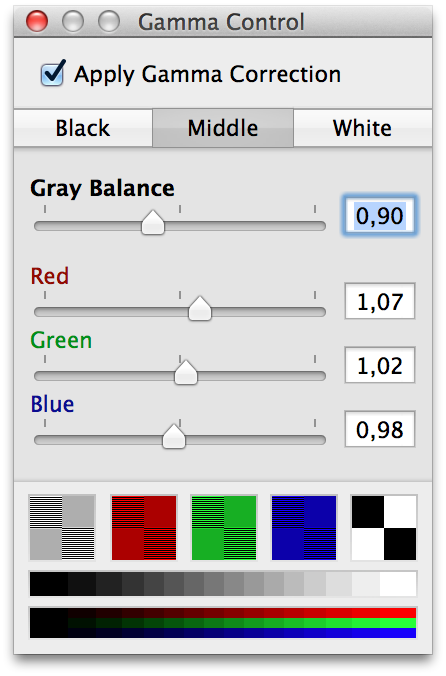This screenshot has height=676, width=446.
Task: Click the Green value field 1,02
Action: pyautogui.click(x=380, y=365)
